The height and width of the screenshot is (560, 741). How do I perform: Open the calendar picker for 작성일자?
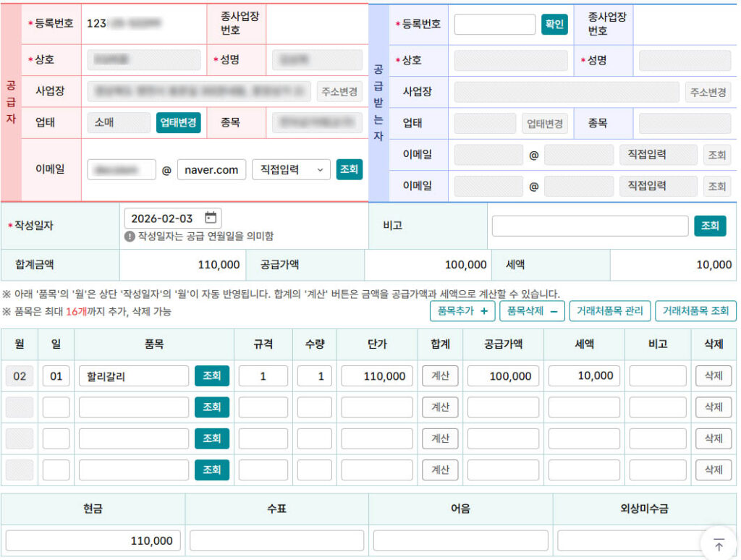point(211,219)
